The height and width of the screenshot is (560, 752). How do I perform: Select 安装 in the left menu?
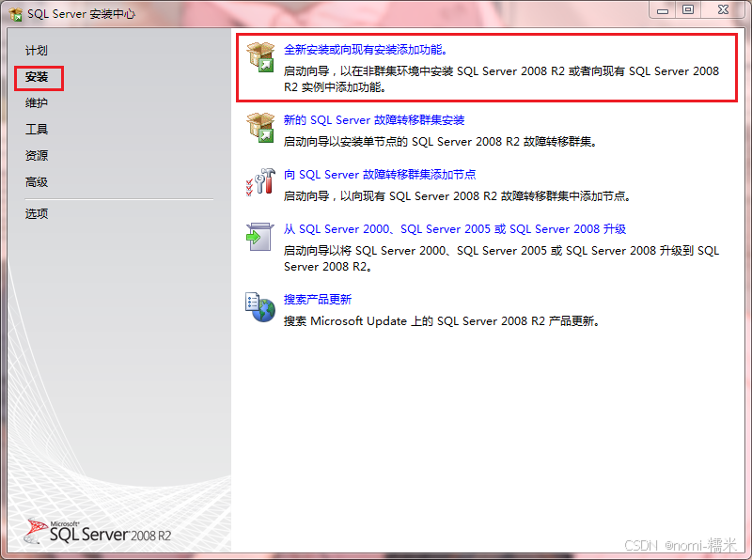(x=37, y=77)
